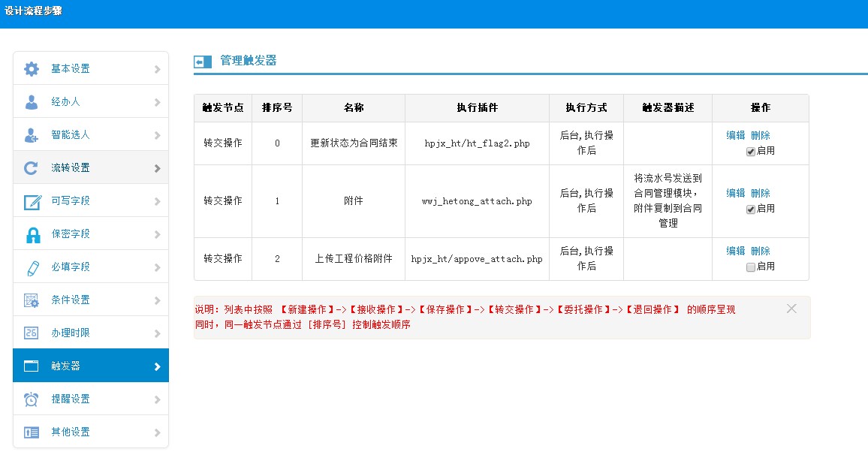This screenshot has height=461, width=868.
Task: Open the 保密字段 menu item
Action: (x=91, y=234)
